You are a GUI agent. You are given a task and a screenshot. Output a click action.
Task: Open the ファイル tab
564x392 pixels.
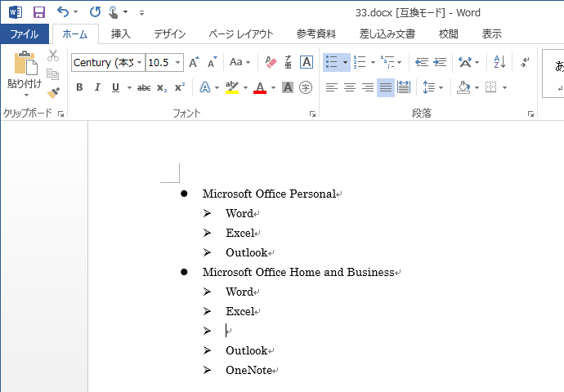(x=25, y=34)
